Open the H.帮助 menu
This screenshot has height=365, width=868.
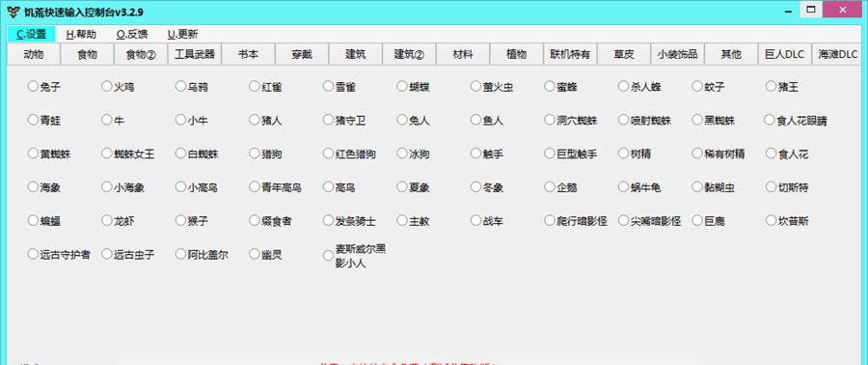point(81,34)
